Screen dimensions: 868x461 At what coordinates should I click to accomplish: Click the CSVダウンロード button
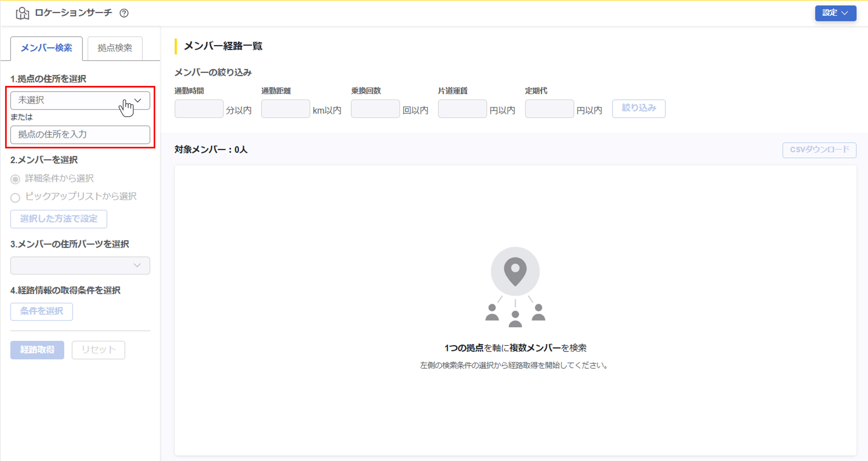819,150
